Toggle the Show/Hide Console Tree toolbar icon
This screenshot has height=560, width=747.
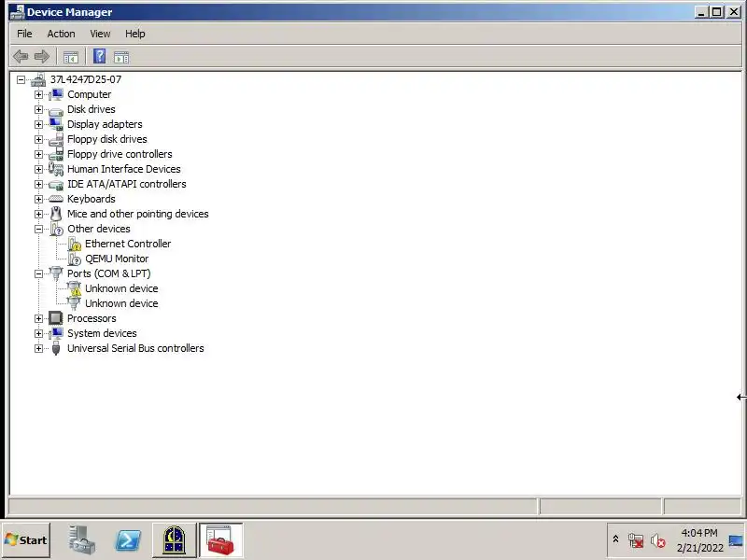click(x=71, y=57)
